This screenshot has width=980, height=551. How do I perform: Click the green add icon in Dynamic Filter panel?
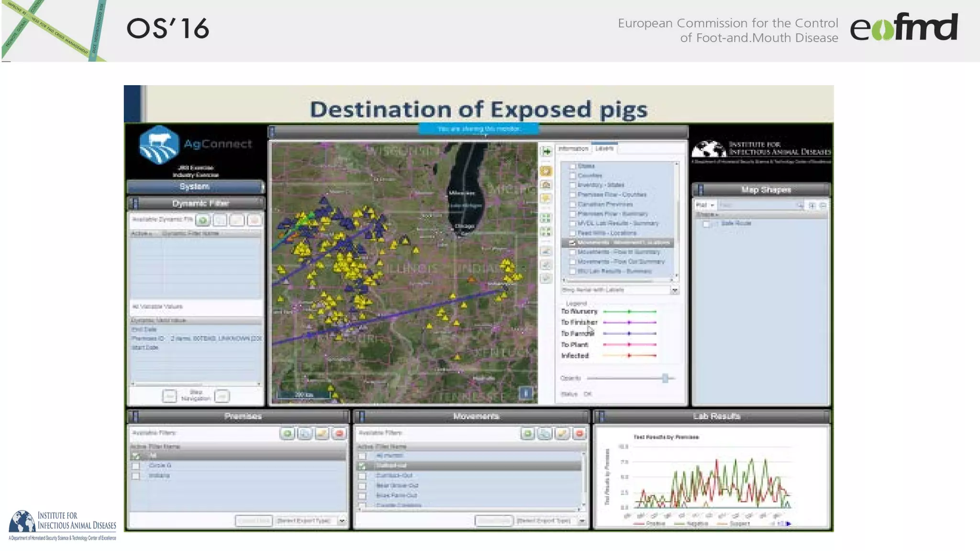coord(202,220)
